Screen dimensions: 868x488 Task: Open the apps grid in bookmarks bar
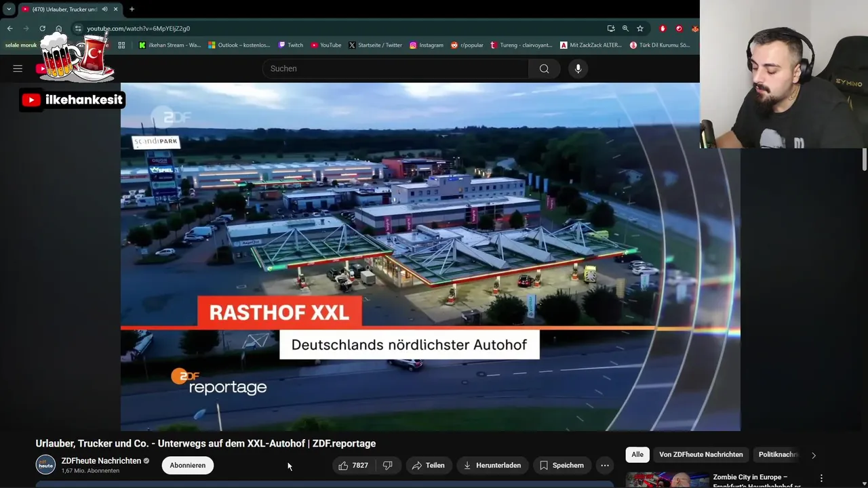121,45
